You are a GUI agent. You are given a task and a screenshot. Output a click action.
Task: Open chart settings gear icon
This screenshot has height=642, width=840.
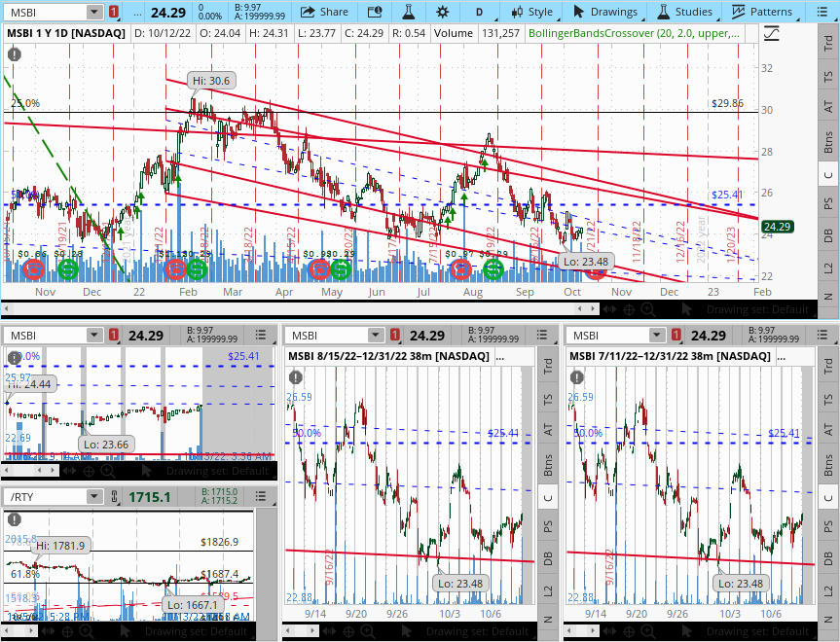(443, 12)
